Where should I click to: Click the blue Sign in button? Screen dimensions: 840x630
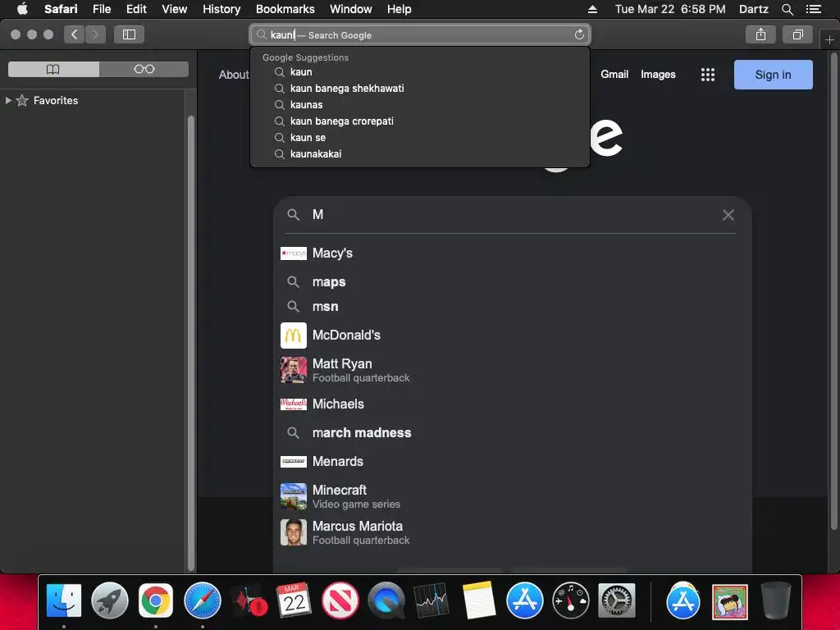coord(773,75)
